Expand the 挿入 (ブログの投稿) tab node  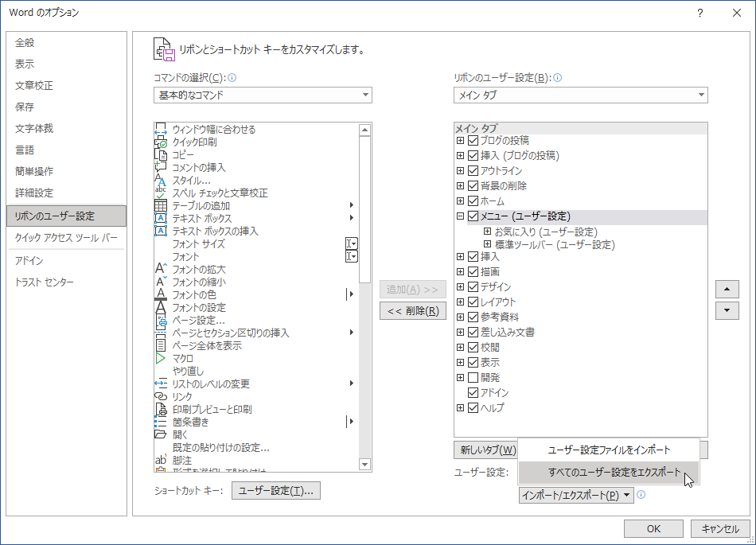[461, 156]
